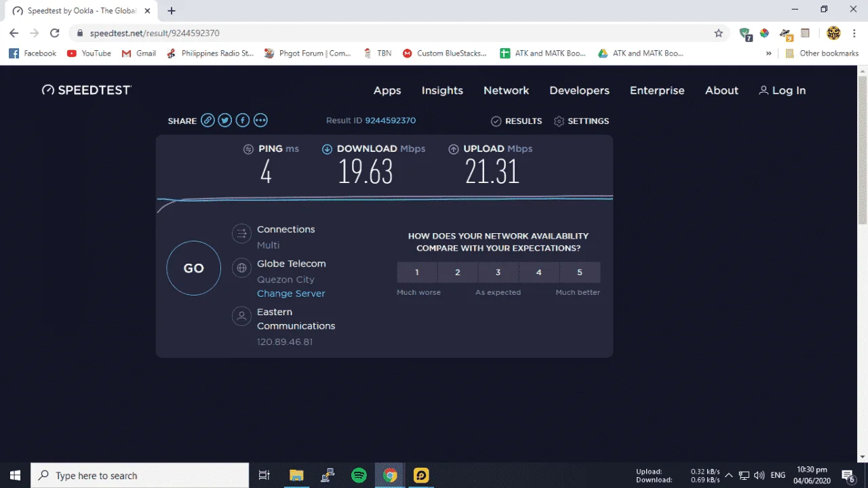The height and width of the screenshot is (488, 868).
Task: Open Philippines Radio St... bookmark
Action: 210,53
